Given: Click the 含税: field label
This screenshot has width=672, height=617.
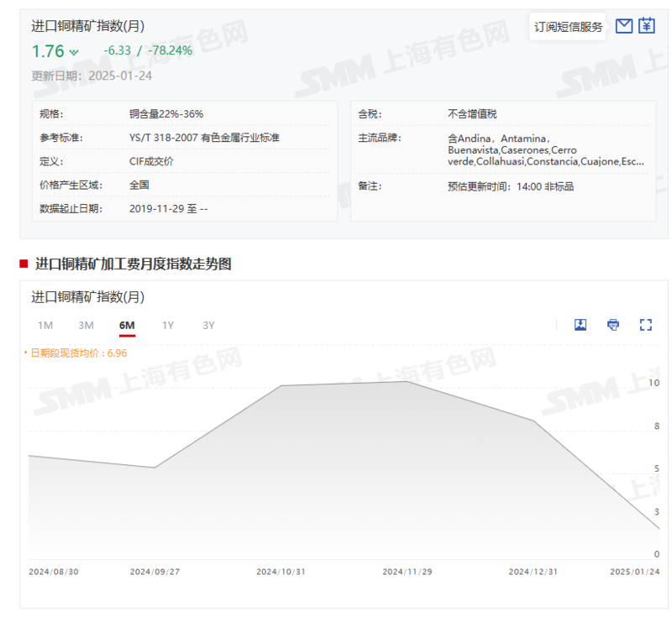Looking at the screenshot, I should 370,114.
